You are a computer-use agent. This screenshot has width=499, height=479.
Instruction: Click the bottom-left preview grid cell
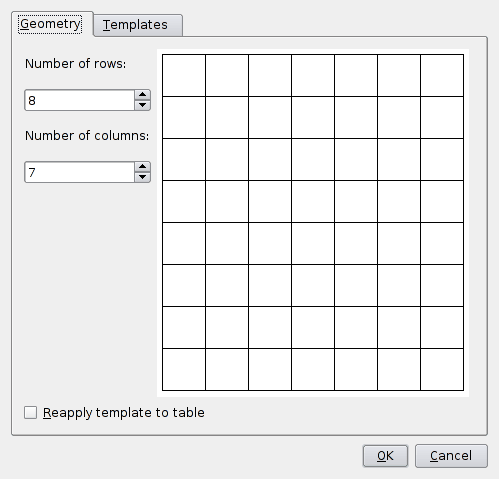point(184,369)
